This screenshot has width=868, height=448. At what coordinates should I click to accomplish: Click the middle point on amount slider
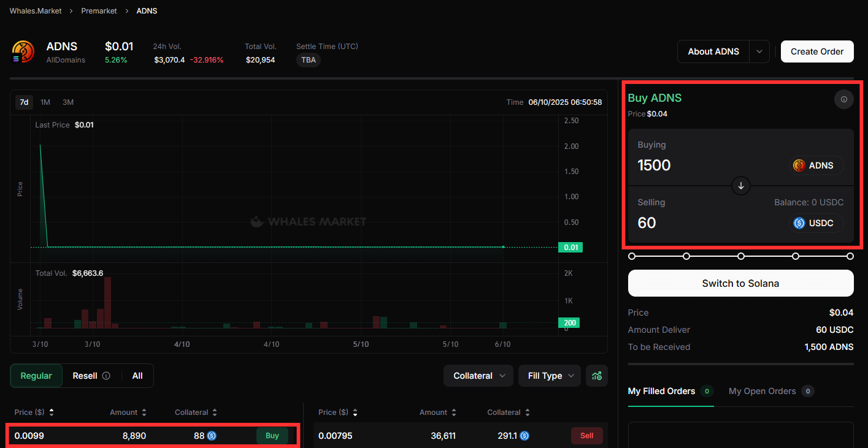coord(741,256)
